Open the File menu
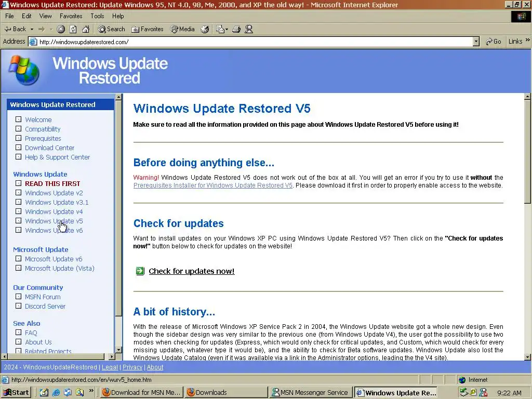The height and width of the screenshot is (399, 532). click(x=9, y=16)
